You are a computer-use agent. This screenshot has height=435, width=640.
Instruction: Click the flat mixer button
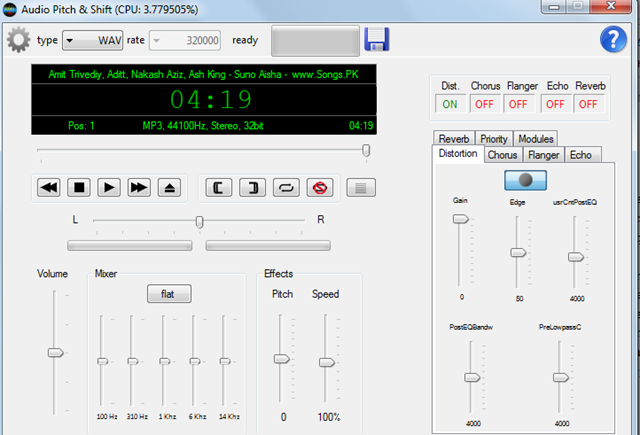click(168, 294)
